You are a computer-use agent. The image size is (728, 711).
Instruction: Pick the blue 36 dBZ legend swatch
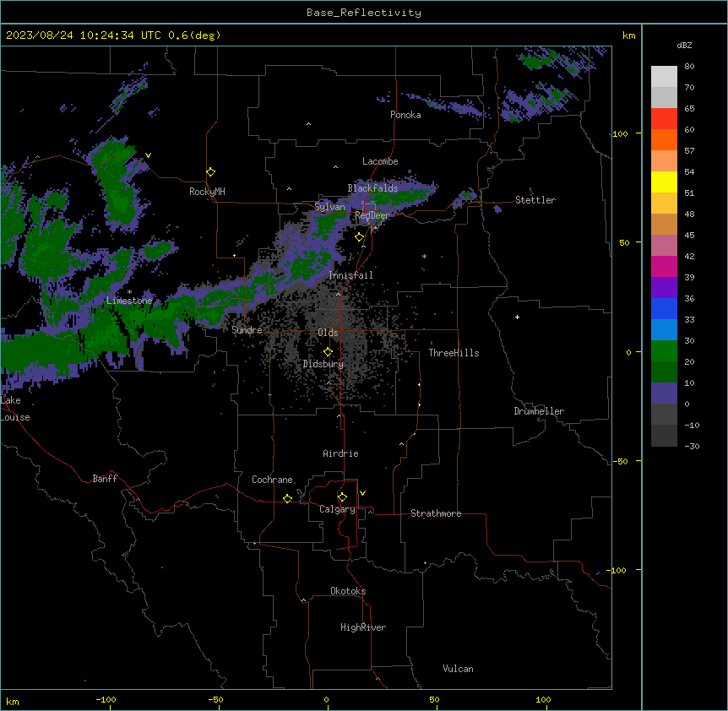664,308
